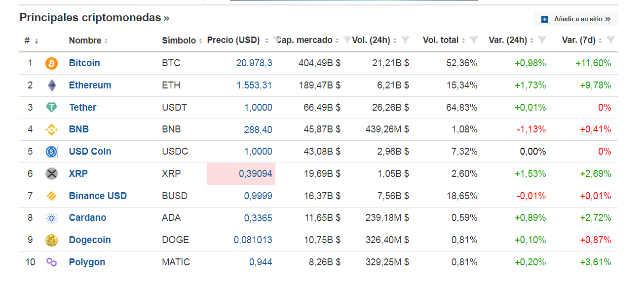
Task: Sort by rank number column header
Action: tap(27, 41)
